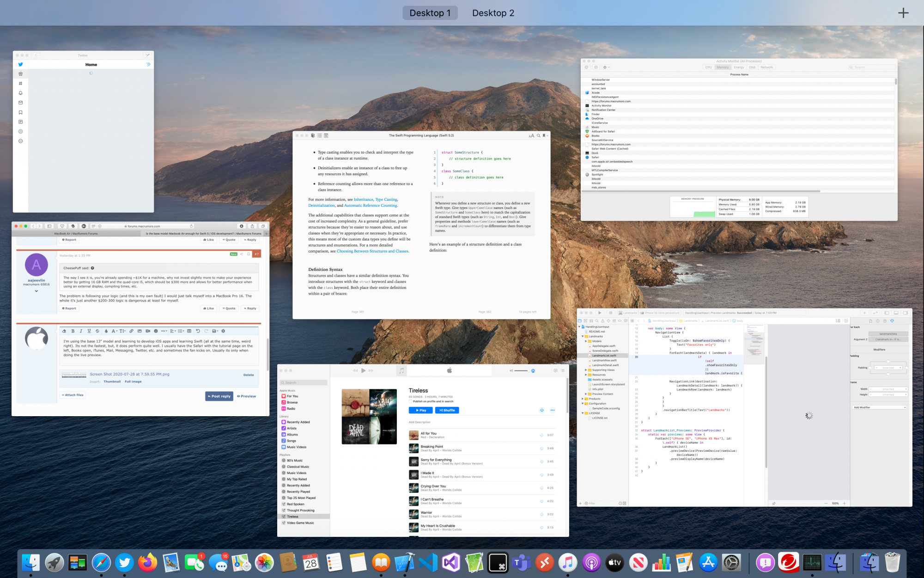Click Xcode run play button icon
This screenshot has height=578, width=924.
pyautogui.click(x=600, y=313)
